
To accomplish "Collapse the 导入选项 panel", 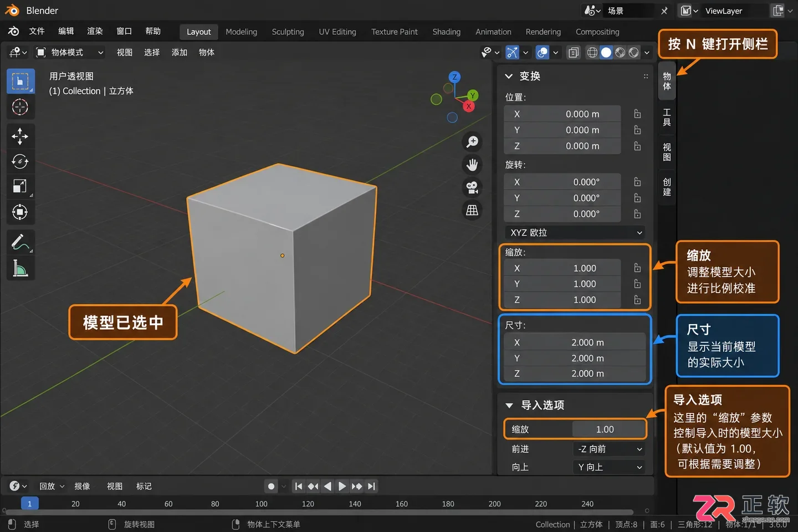I will pyautogui.click(x=509, y=406).
